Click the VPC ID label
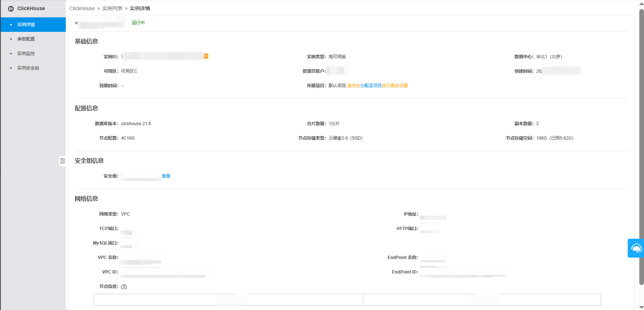644x310 pixels. click(x=110, y=272)
